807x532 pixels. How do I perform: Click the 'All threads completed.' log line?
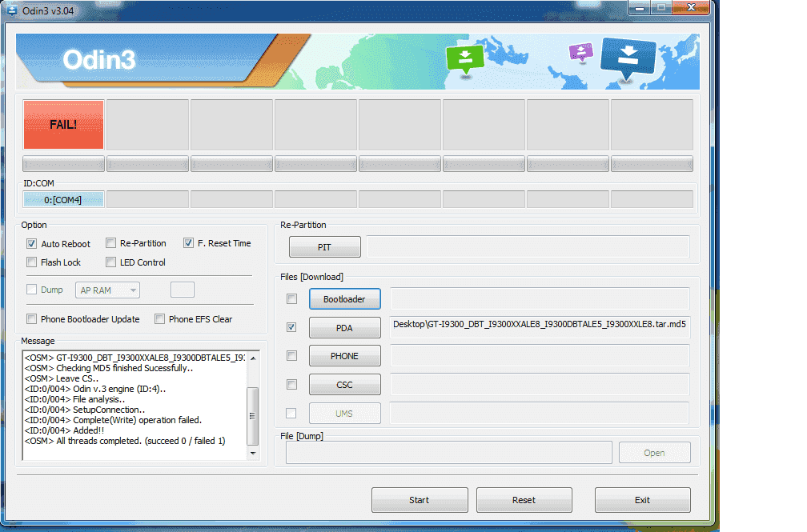point(125,441)
